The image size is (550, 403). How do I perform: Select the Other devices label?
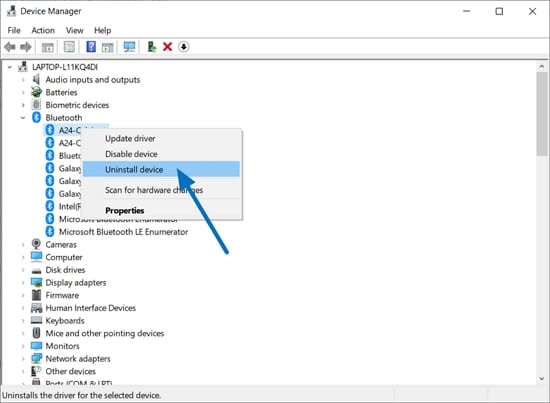pos(71,371)
